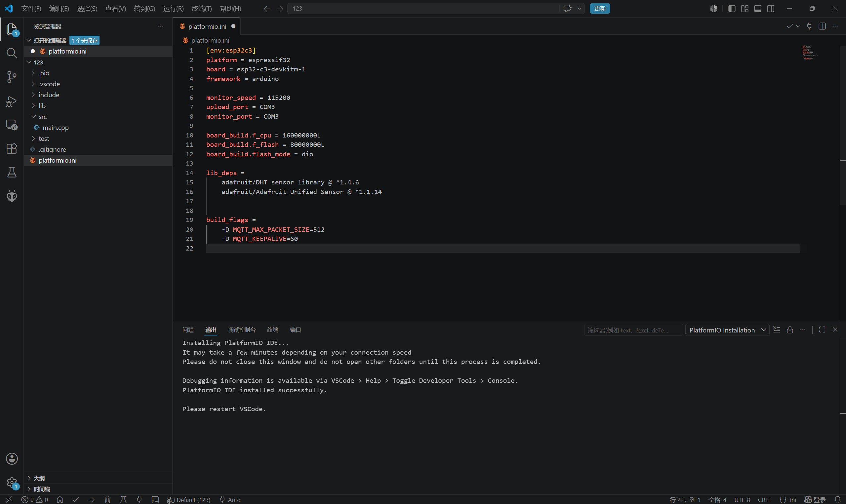Clear the output panel
The image size is (846, 504).
(x=777, y=330)
